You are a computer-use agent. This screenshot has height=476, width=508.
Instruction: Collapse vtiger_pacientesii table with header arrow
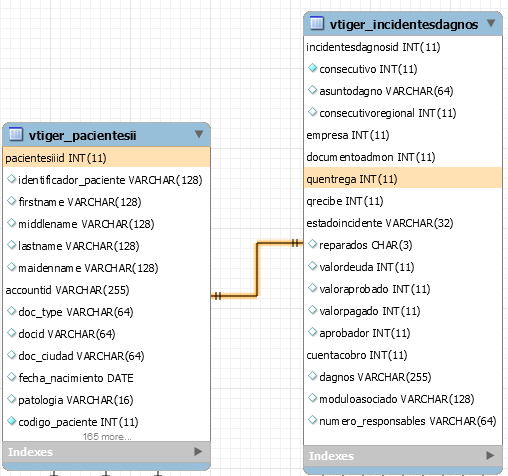[x=199, y=134]
